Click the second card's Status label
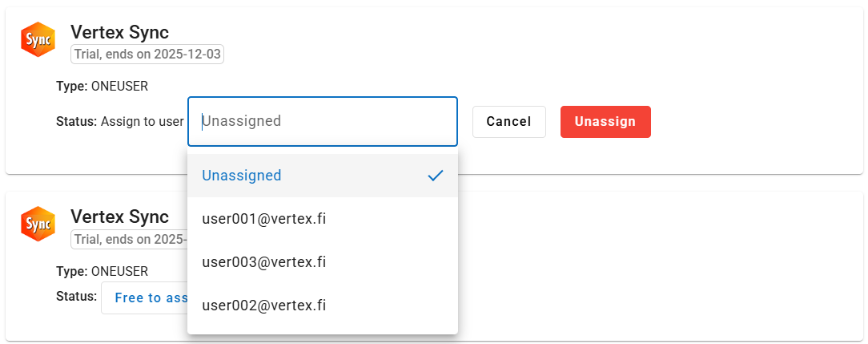 coord(76,297)
